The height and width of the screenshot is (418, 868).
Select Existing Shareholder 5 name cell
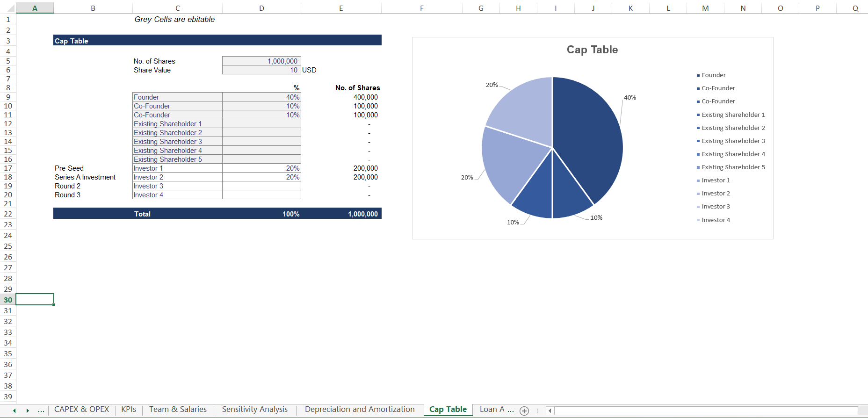177,159
